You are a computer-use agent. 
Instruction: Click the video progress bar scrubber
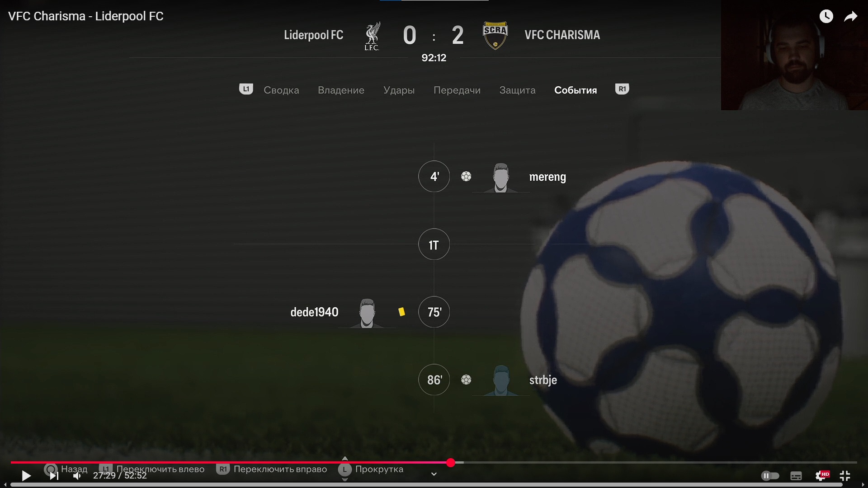pos(451,462)
